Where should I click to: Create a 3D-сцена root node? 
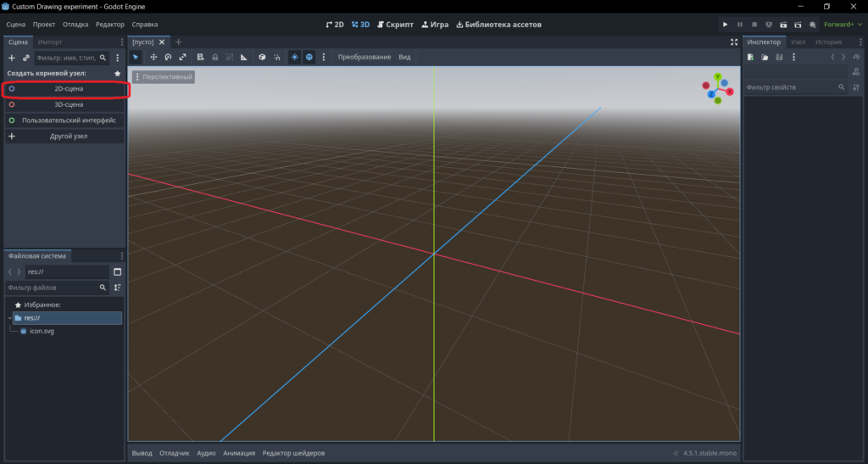64,104
